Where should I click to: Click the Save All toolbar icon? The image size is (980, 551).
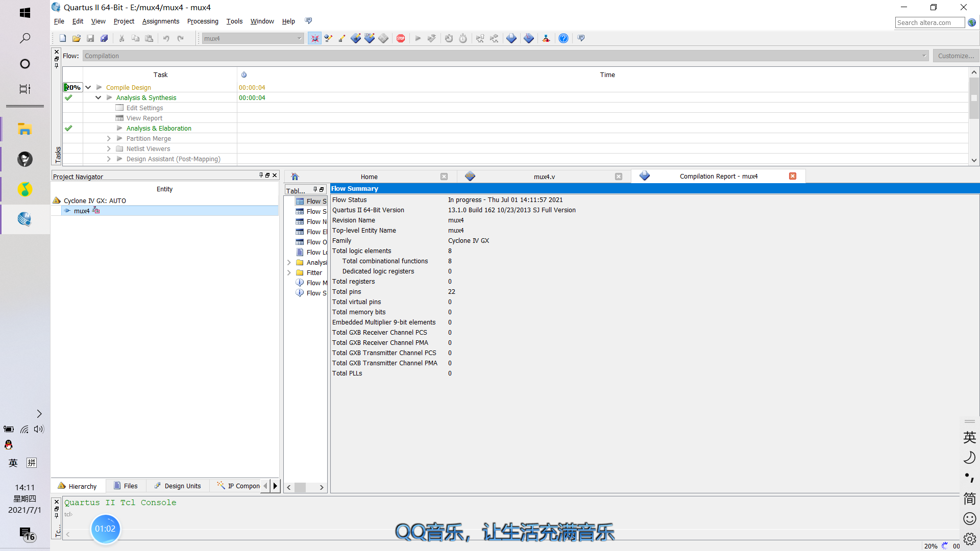[104, 38]
